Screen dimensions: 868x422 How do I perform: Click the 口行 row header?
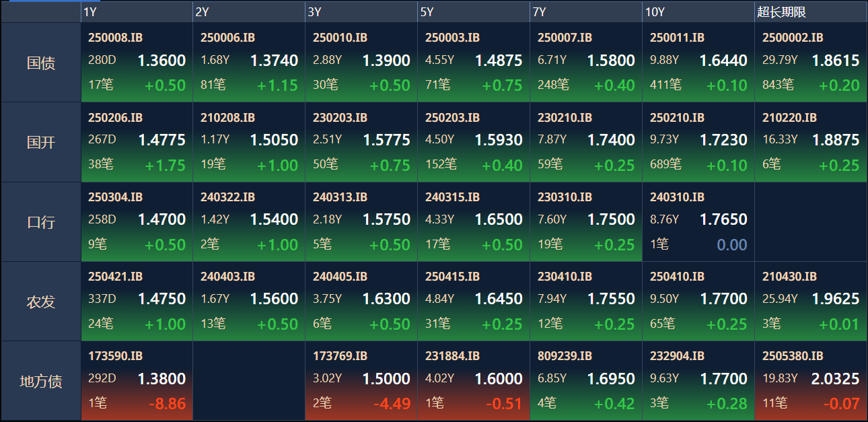(41, 221)
